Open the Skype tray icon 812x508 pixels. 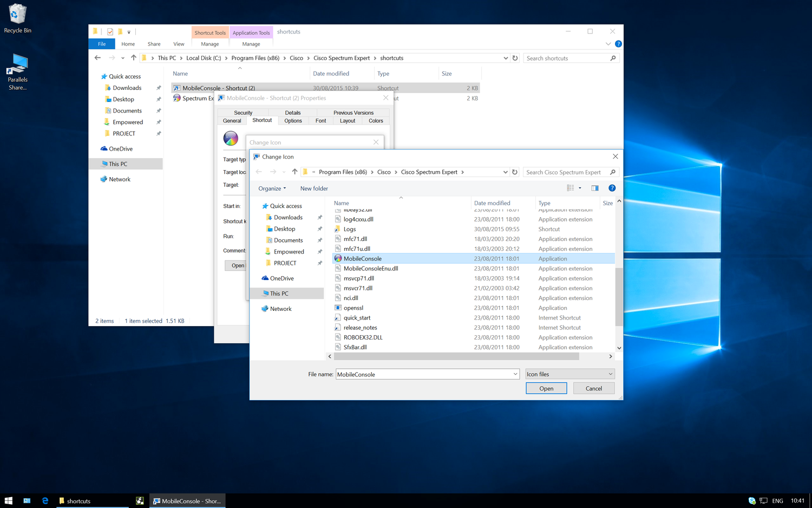point(752,501)
